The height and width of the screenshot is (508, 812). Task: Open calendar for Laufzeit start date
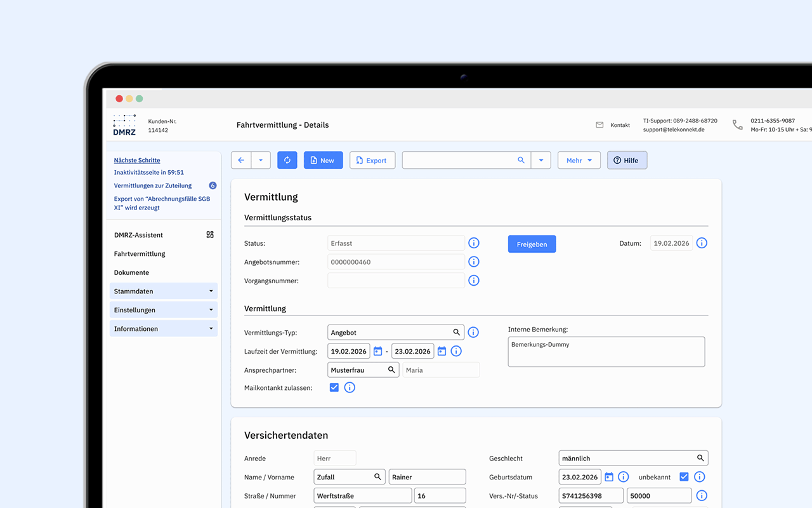pyautogui.click(x=377, y=351)
